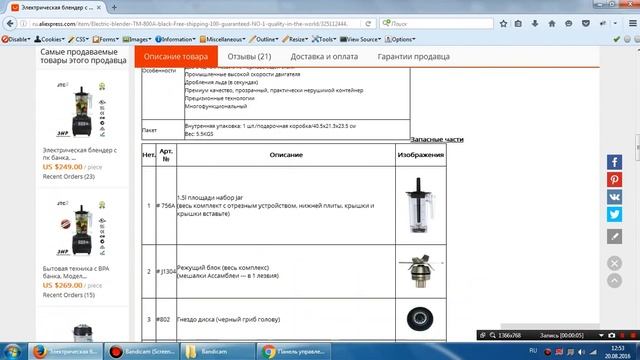The height and width of the screenshot is (360, 640).
Task: Open the Information dropdown menu
Action: point(176,39)
